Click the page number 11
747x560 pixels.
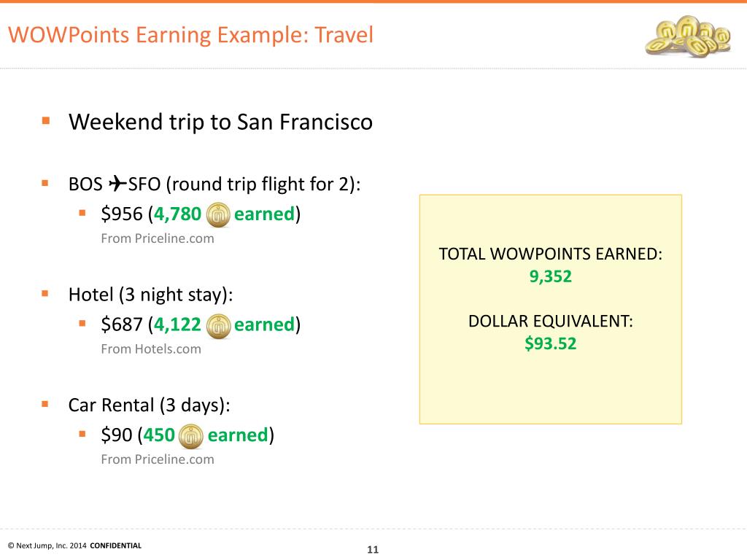coord(373,550)
